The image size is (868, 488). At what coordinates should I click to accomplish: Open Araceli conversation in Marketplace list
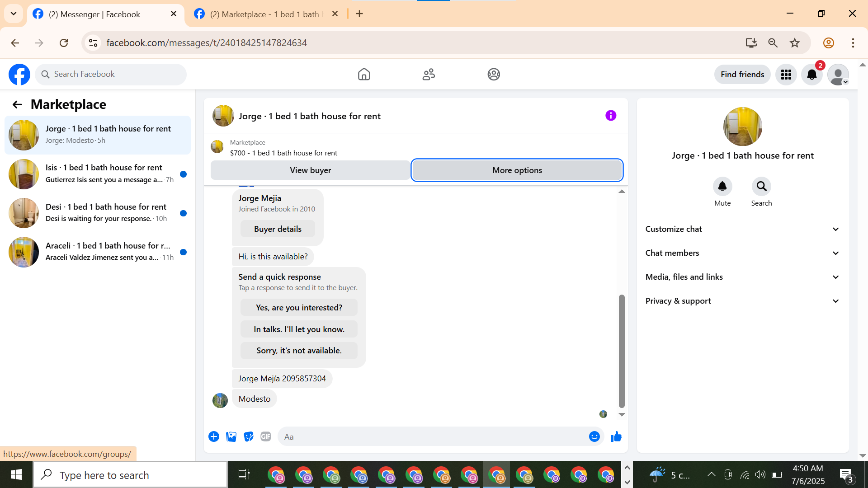pos(98,252)
